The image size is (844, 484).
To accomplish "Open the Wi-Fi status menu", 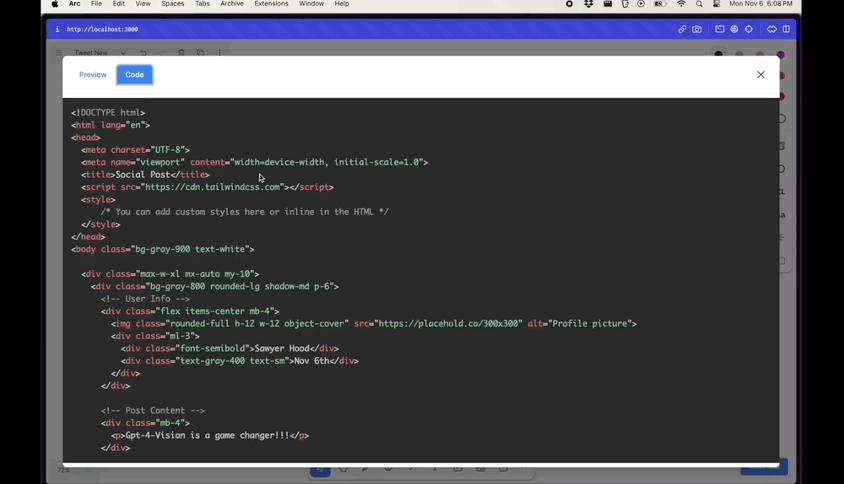I will point(681,4).
